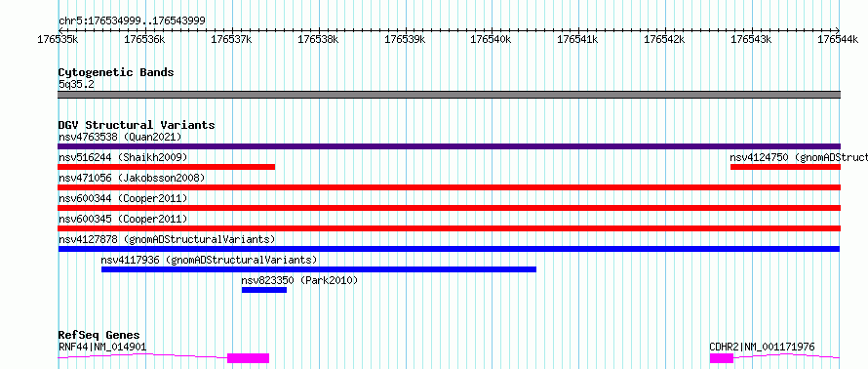This screenshot has height=369, width=868.
Task: Open the nsv471056 (Jakobsson2008) variant bar
Action: pos(449,187)
